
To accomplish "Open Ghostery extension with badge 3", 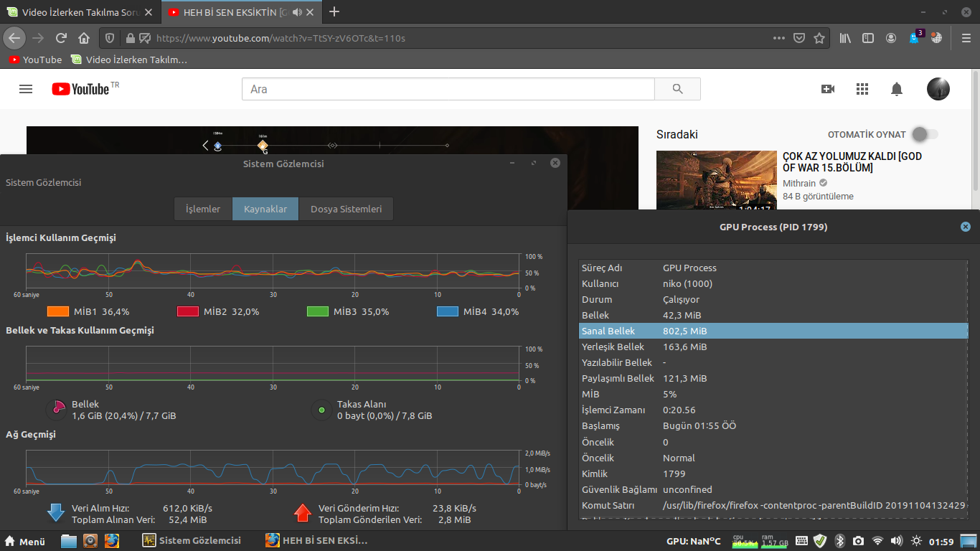I will click(x=915, y=37).
